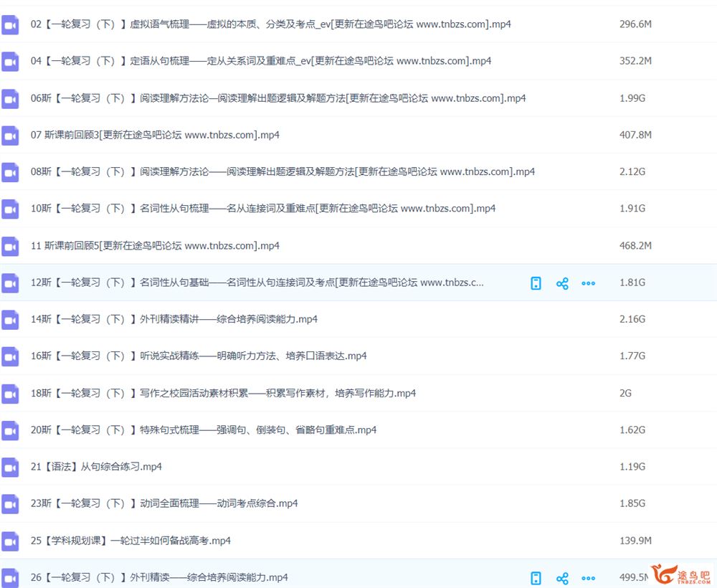The image size is (717, 588).
Task: Click size 407.8M of file 07
Action: 635,135
